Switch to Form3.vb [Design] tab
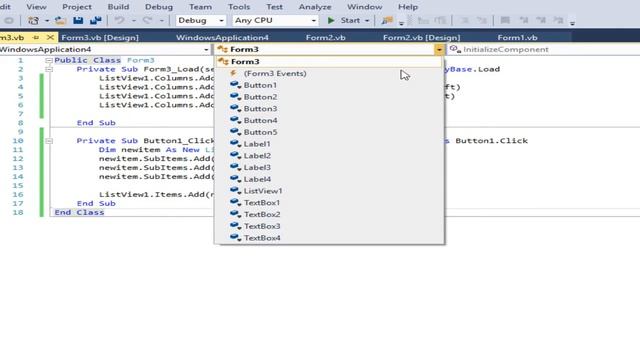 (100, 38)
